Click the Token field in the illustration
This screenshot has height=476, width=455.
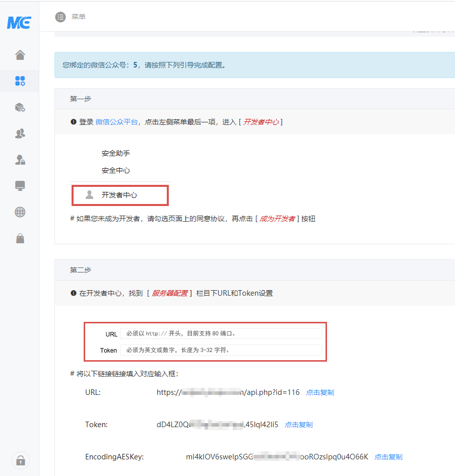tap(221, 350)
